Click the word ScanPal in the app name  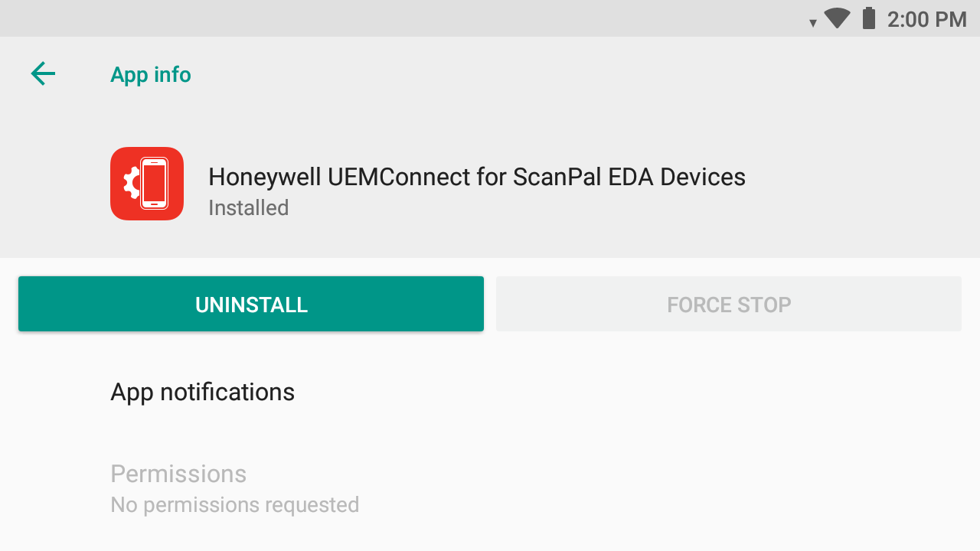(557, 178)
